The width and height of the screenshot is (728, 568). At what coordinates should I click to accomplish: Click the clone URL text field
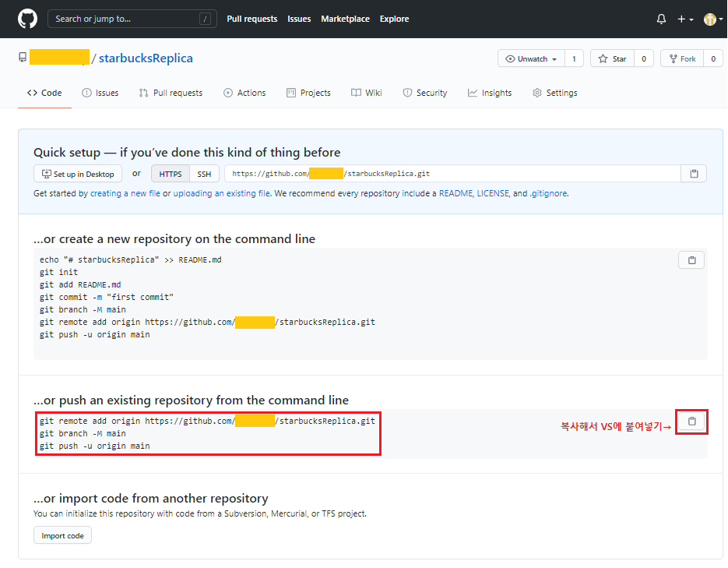[x=452, y=174]
